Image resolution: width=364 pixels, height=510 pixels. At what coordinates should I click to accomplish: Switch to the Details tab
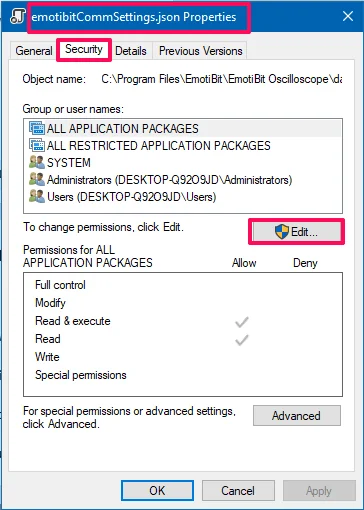coord(131,51)
